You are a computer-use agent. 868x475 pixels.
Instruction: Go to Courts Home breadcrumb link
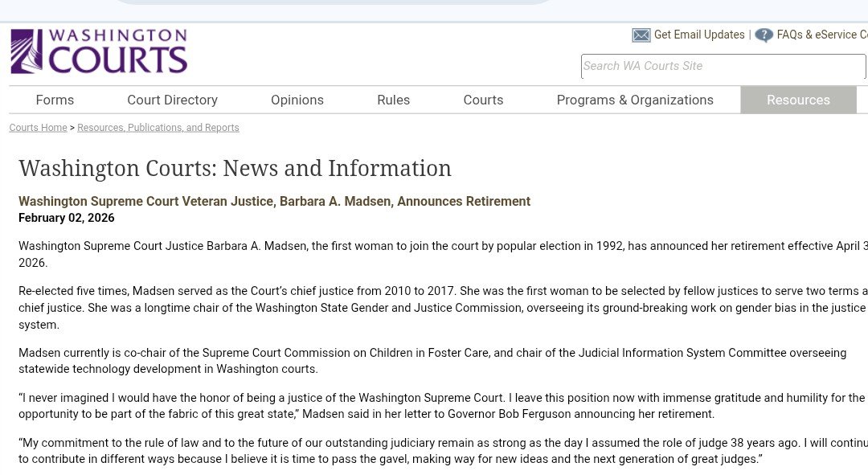tap(39, 128)
